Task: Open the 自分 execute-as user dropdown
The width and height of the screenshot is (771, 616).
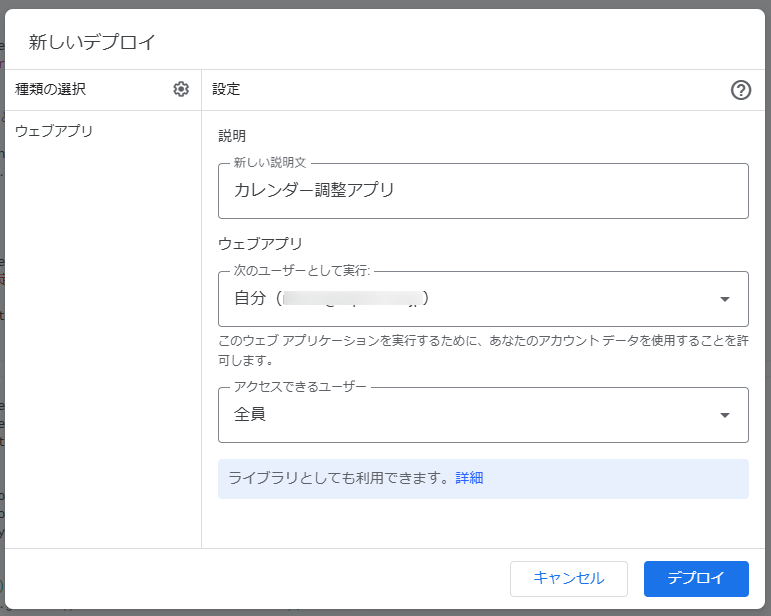Action: pyautogui.click(x=470, y=299)
